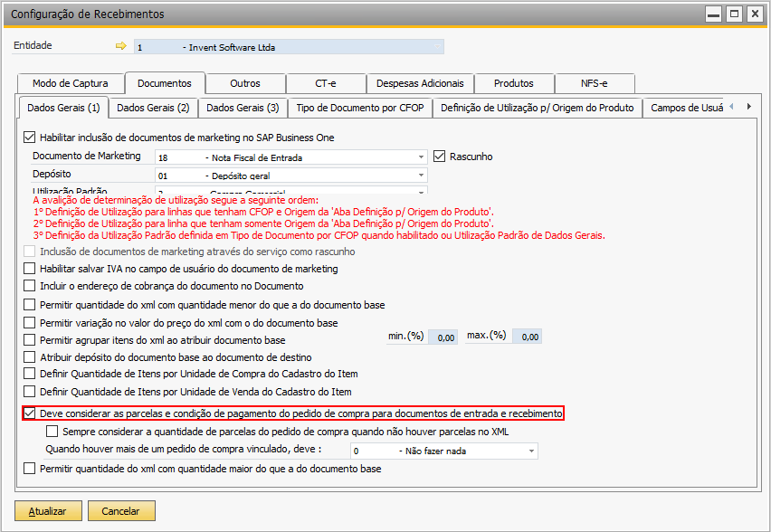Open Definição de Utilização p/ Origem do Produto tab
771x532 pixels.
click(x=538, y=108)
